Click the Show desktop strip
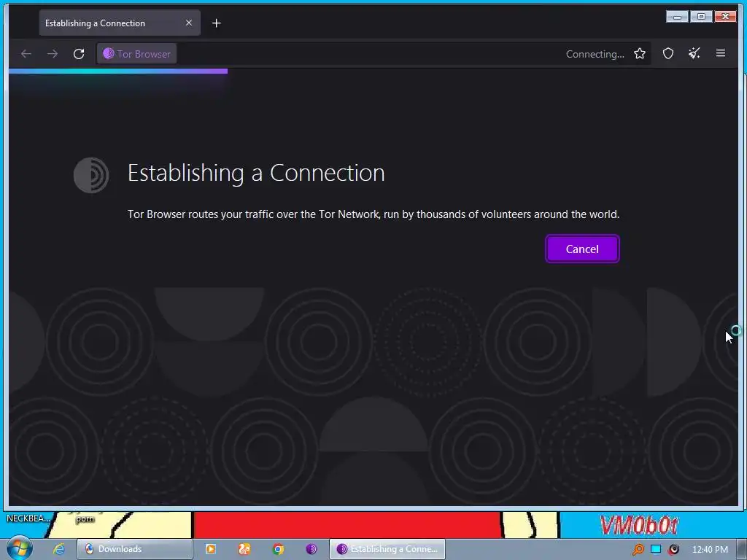The image size is (747, 560). 742,549
